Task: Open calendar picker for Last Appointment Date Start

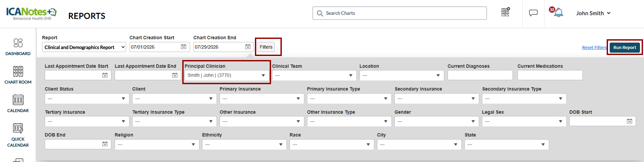Action: coord(105,75)
